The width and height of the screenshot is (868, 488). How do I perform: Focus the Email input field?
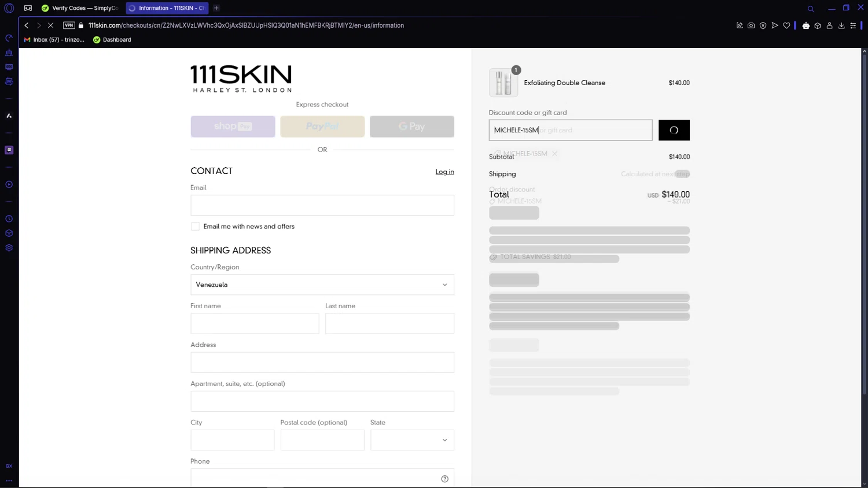click(x=322, y=205)
